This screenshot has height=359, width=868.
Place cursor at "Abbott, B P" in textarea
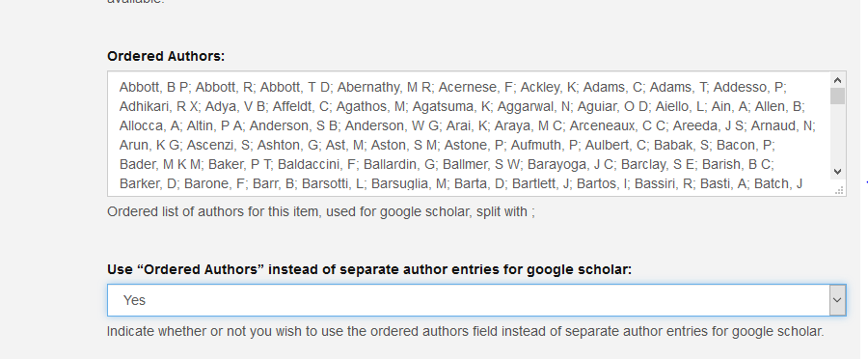point(154,88)
